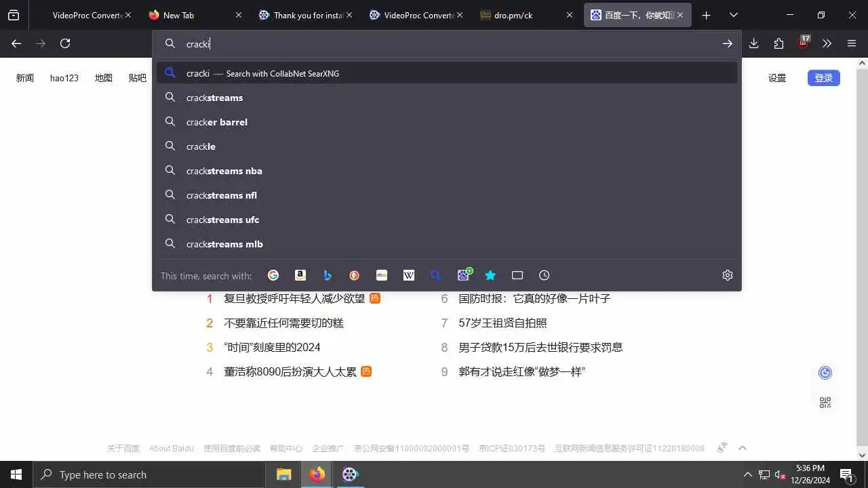
Task: Open the 地图 link
Action: [x=104, y=78]
